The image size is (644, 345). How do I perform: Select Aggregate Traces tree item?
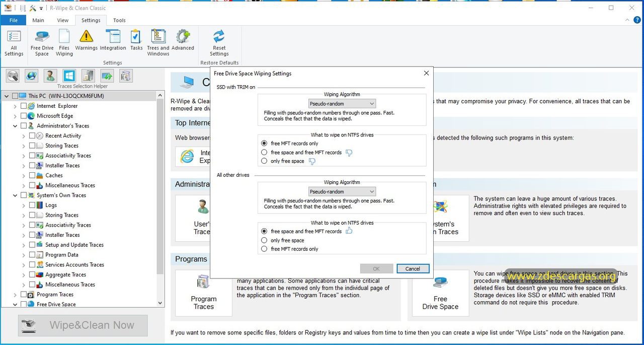point(65,274)
